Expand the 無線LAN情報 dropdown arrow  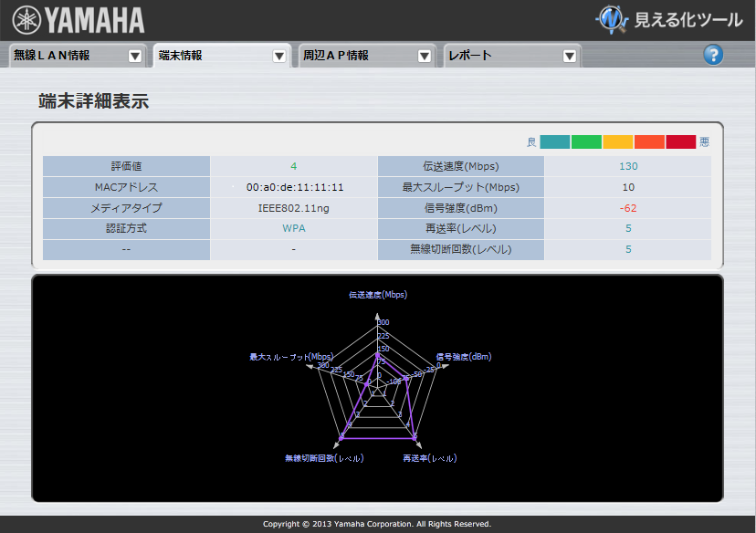click(135, 56)
